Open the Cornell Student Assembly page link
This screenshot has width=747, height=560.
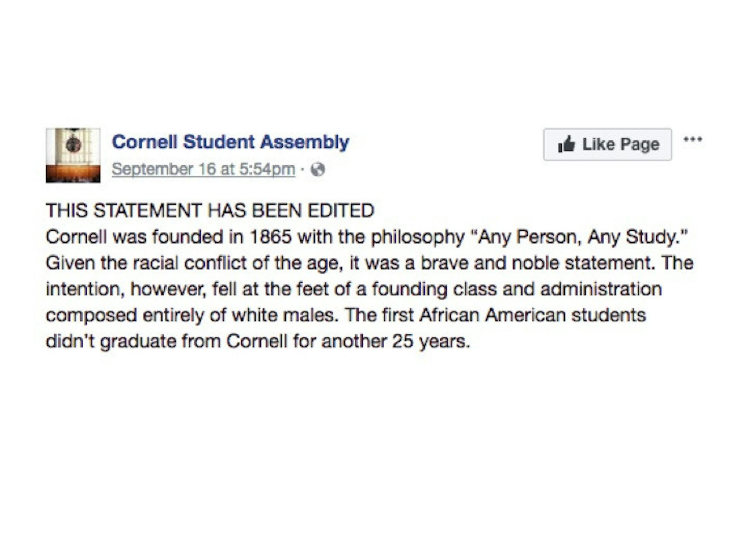(x=230, y=142)
